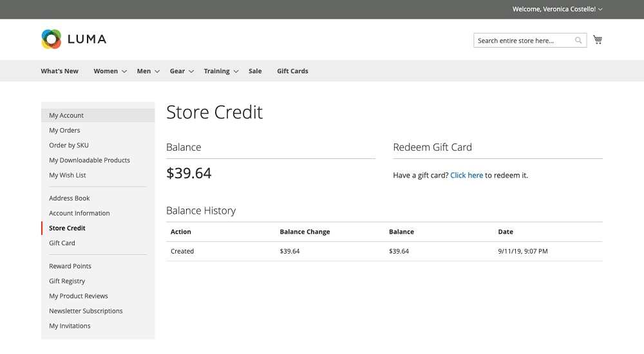View Reward Points in the sidebar
The width and height of the screenshot is (644, 354).
(70, 266)
